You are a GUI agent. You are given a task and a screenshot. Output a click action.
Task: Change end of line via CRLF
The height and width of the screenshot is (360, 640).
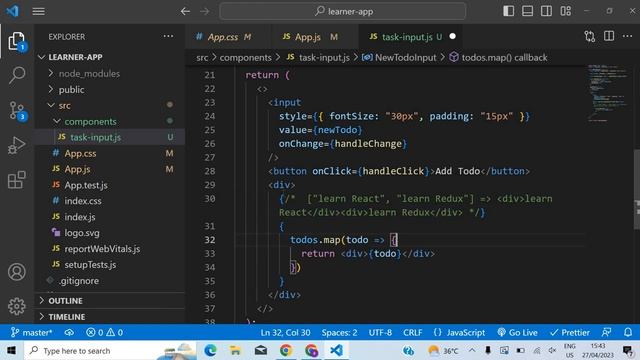413,333
